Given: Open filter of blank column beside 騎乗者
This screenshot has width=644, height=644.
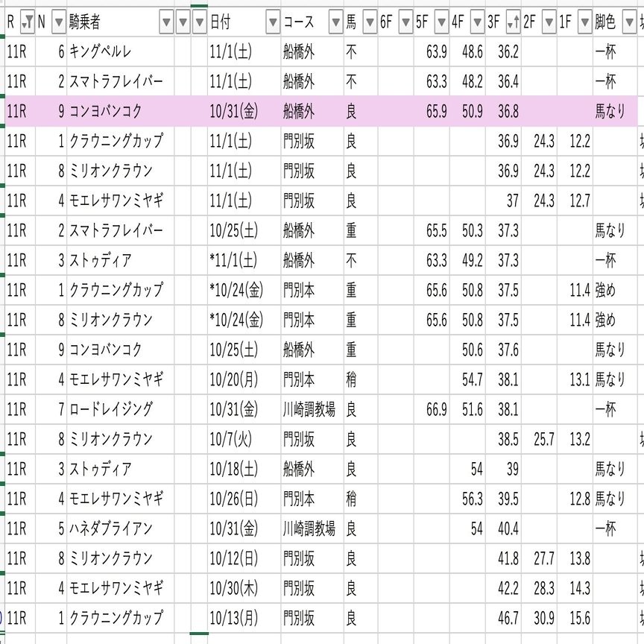Looking at the screenshot, I should 183,22.
